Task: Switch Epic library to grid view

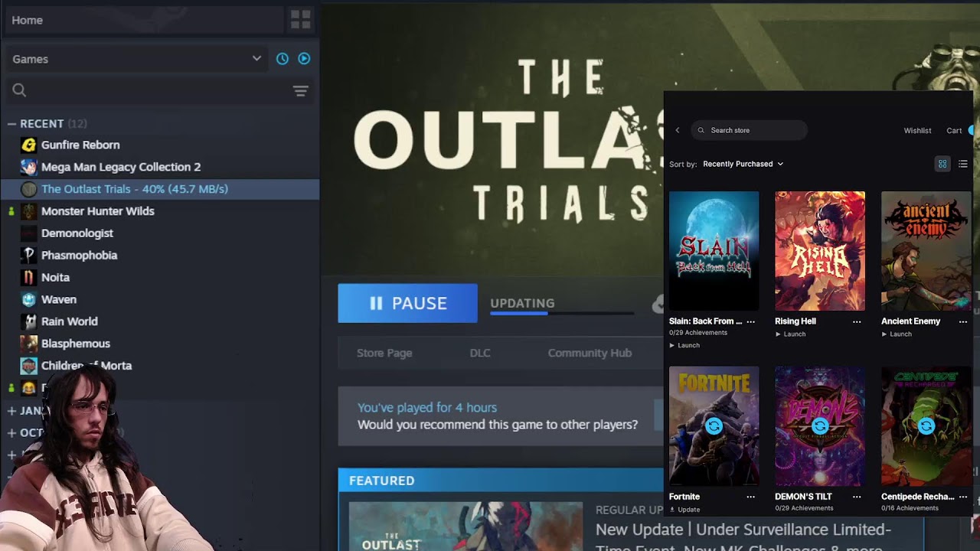Action: pyautogui.click(x=942, y=164)
